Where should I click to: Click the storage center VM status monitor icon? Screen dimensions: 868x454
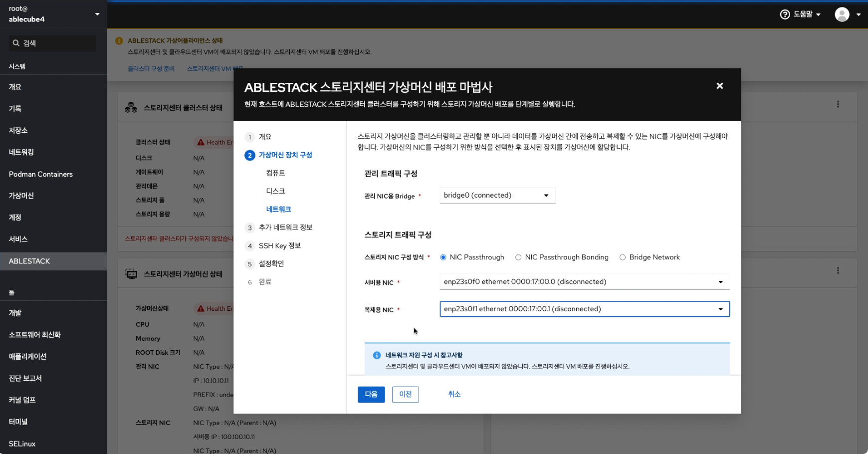pos(131,274)
